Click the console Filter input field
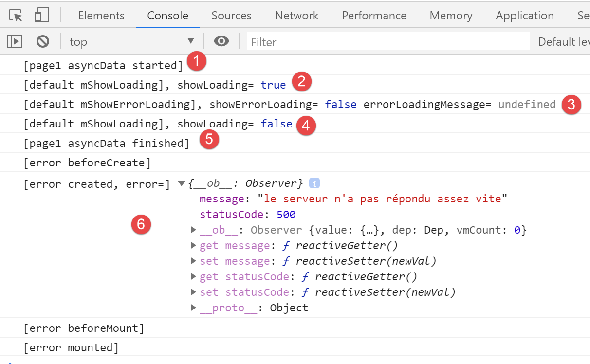This screenshot has height=364, width=590. click(388, 42)
